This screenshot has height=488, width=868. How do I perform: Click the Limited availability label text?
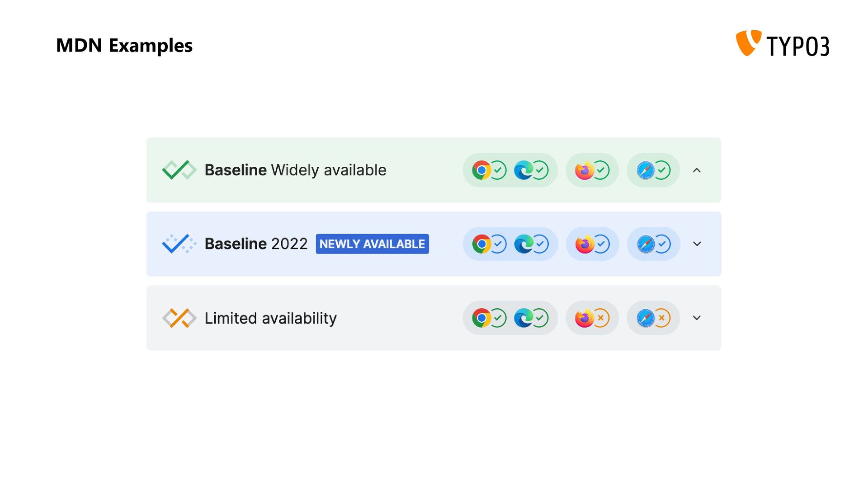click(271, 318)
